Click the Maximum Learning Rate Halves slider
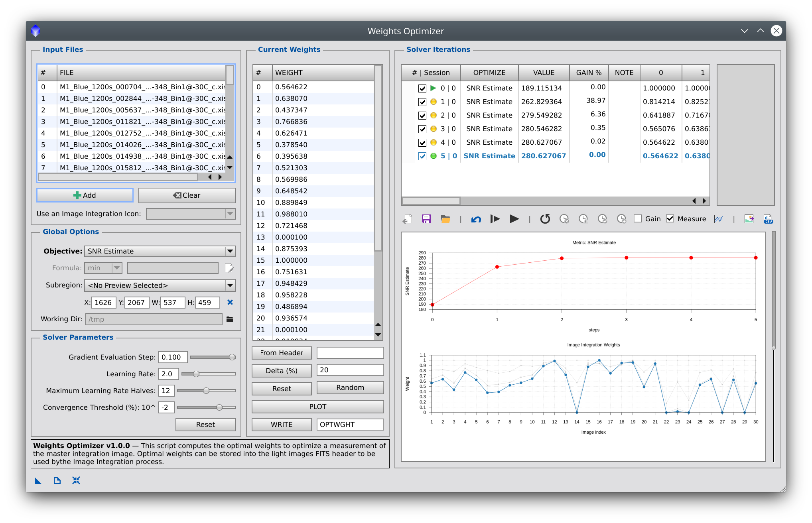Screen dimensions: 812x523 pyautogui.click(x=206, y=391)
